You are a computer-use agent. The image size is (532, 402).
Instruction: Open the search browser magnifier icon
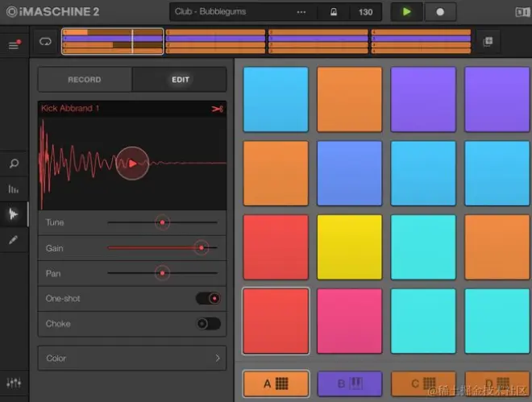coord(14,164)
